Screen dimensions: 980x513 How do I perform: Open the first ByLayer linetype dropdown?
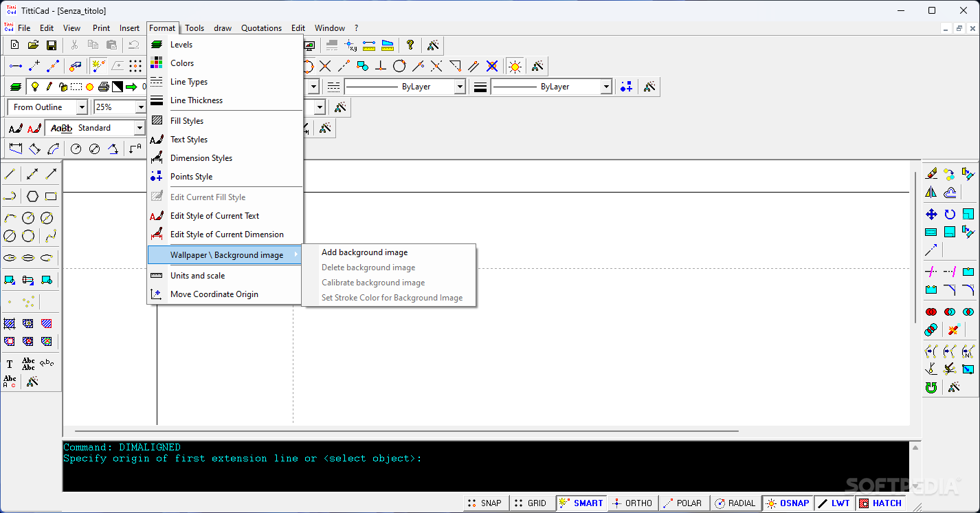pyautogui.click(x=460, y=87)
